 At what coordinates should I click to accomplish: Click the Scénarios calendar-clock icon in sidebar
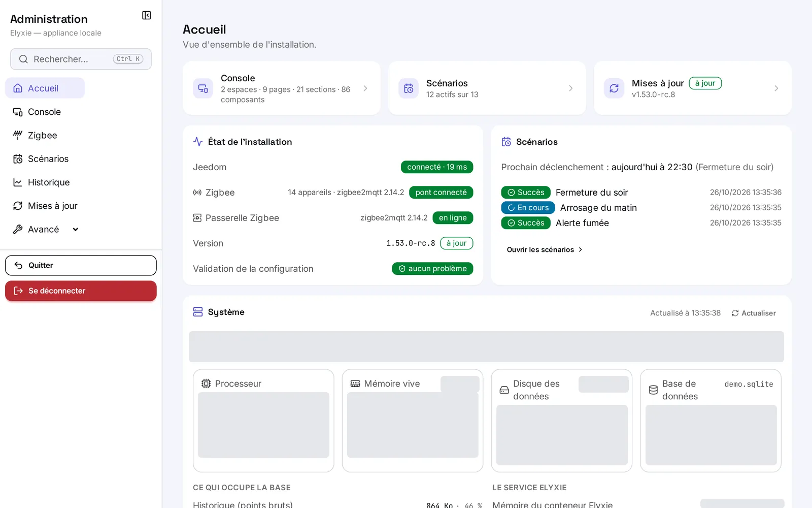click(x=18, y=159)
